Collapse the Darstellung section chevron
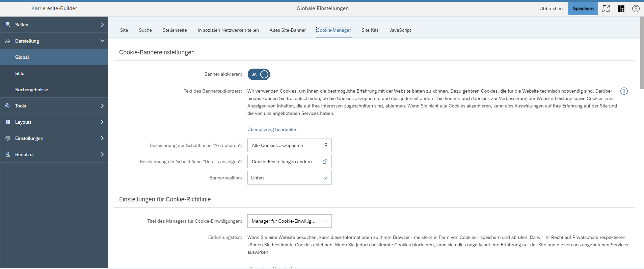Image resolution: width=644 pixels, height=269 pixels. pyautogui.click(x=102, y=41)
